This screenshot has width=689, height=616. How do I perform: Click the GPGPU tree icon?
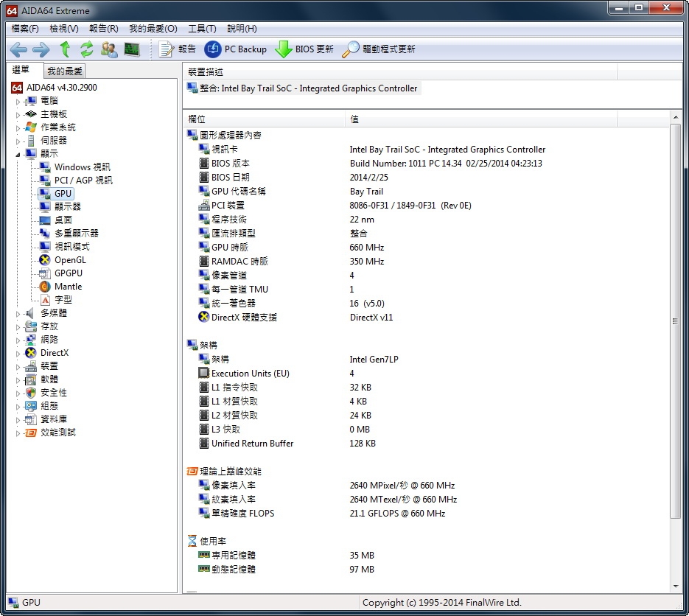(45, 273)
